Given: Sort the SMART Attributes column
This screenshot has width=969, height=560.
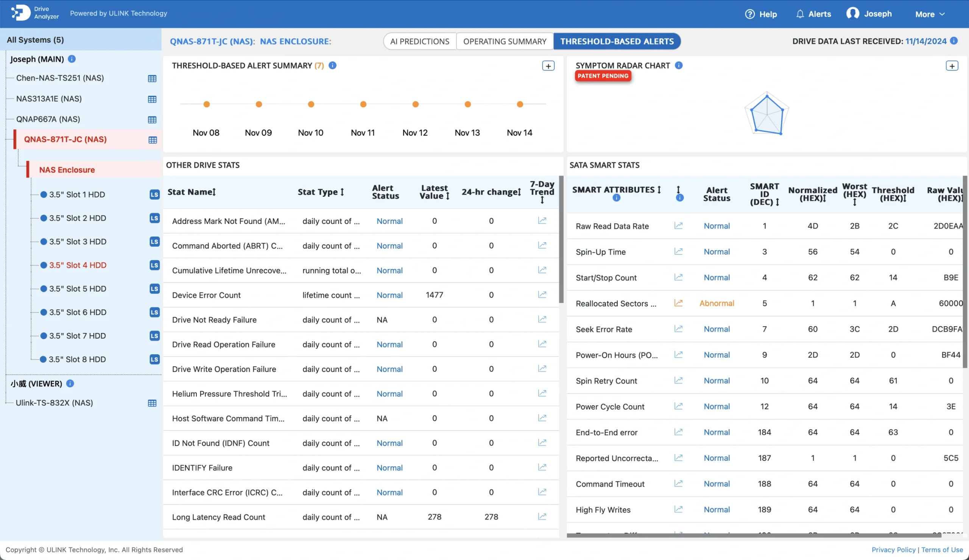Looking at the screenshot, I should click(x=659, y=190).
